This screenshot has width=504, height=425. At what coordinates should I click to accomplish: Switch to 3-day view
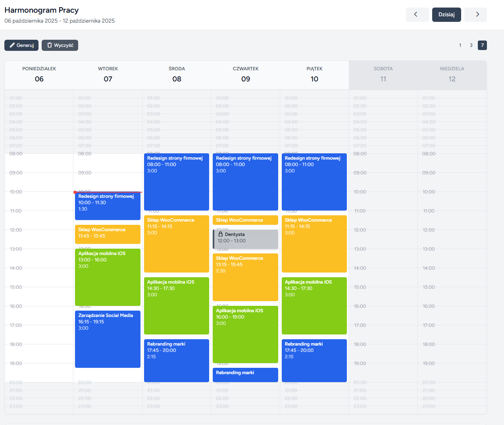(x=471, y=45)
